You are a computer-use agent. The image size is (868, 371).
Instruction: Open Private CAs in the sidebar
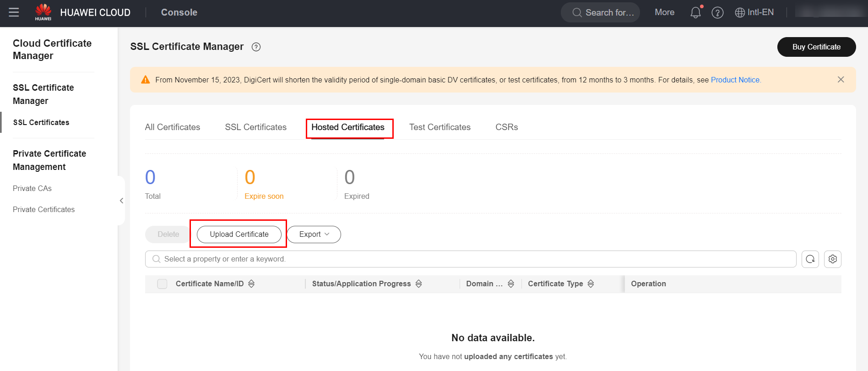[32, 189]
